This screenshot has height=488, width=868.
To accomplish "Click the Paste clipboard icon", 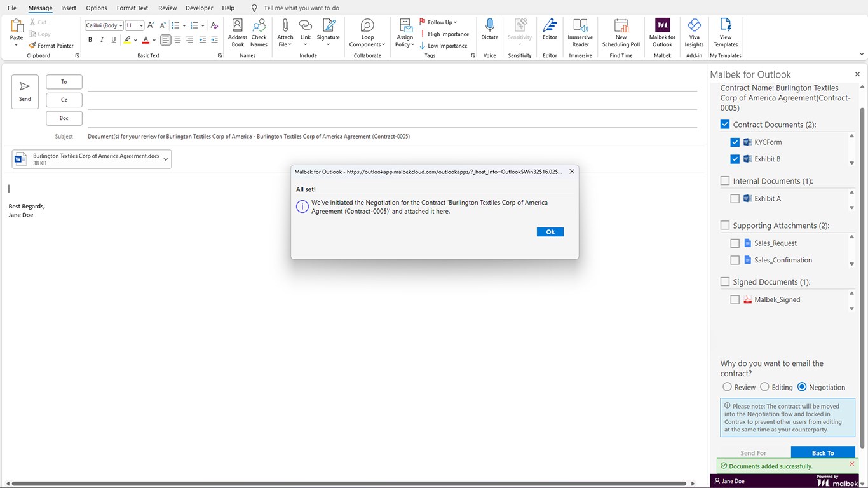I will tap(17, 27).
